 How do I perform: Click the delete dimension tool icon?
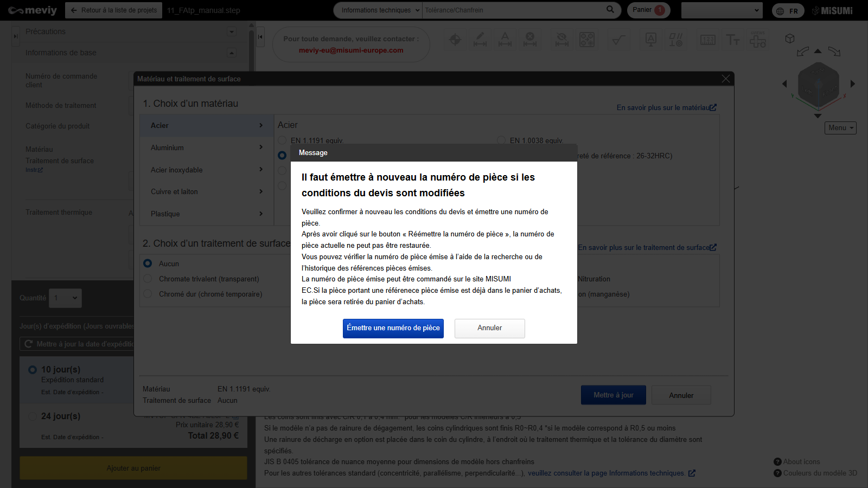point(530,40)
